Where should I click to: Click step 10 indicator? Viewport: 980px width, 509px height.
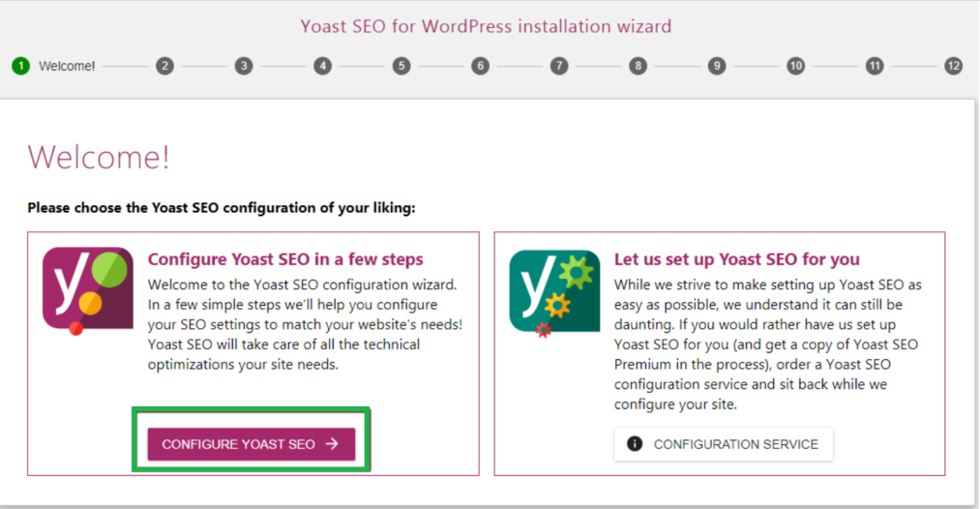point(795,66)
